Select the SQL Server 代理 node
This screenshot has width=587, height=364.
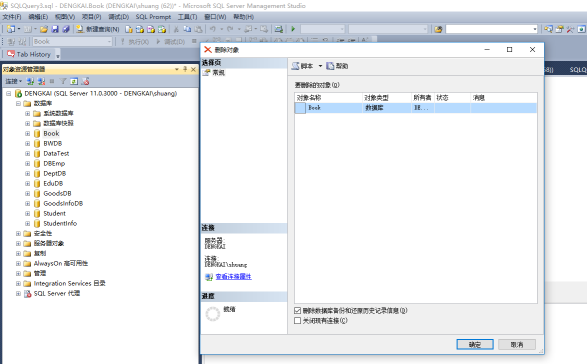pyautogui.click(x=57, y=294)
